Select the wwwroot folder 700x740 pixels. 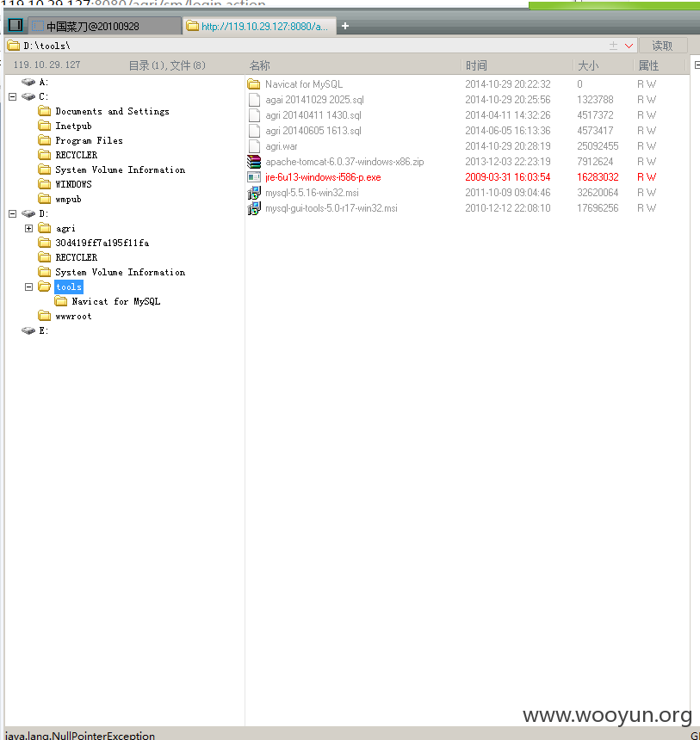[x=73, y=316]
